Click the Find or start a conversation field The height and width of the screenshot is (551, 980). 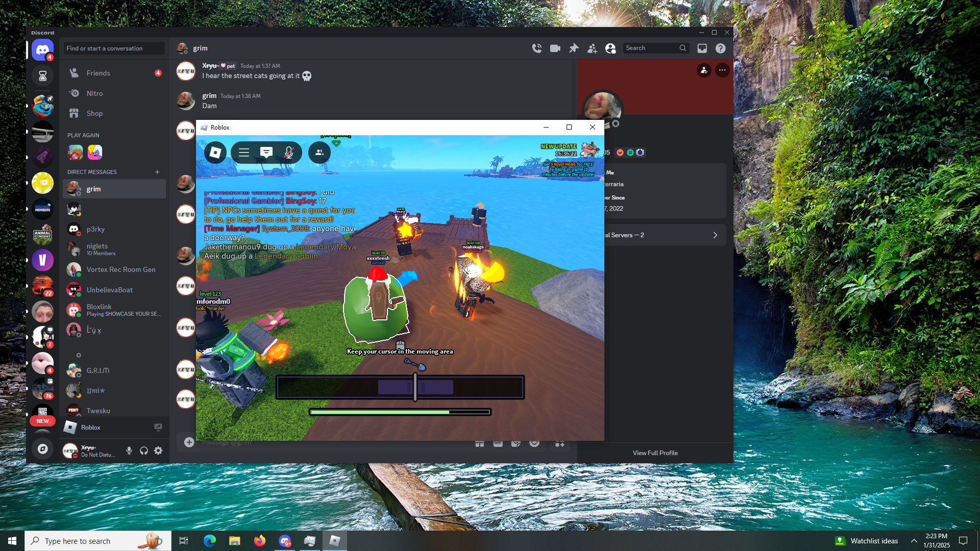click(x=114, y=48)
